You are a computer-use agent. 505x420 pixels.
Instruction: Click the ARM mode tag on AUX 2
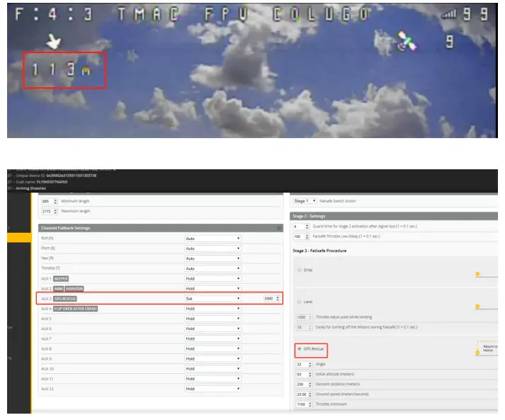click(x=58, y=288)
